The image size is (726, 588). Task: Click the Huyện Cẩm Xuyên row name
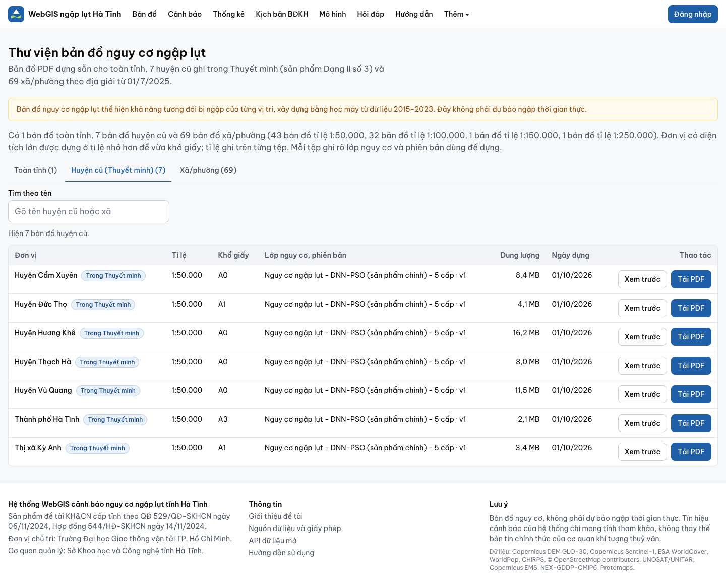(46, 275)
